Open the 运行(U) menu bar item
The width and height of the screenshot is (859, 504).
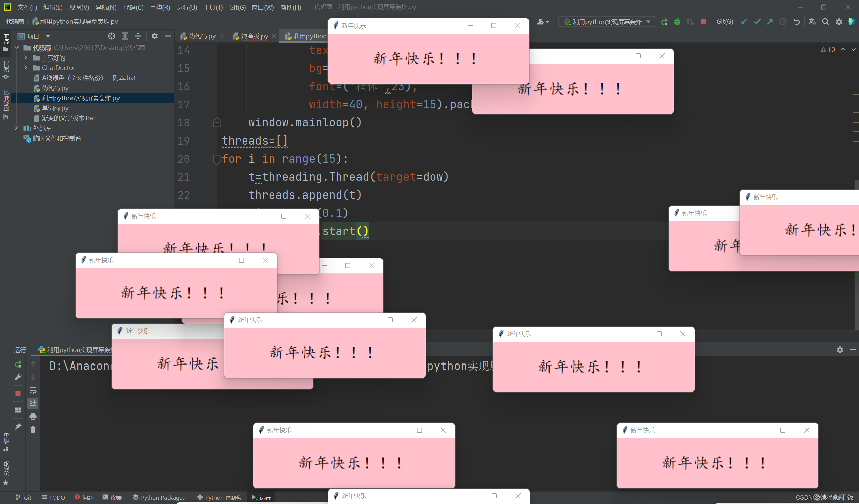pyautogui.click(x=186, y=6)
